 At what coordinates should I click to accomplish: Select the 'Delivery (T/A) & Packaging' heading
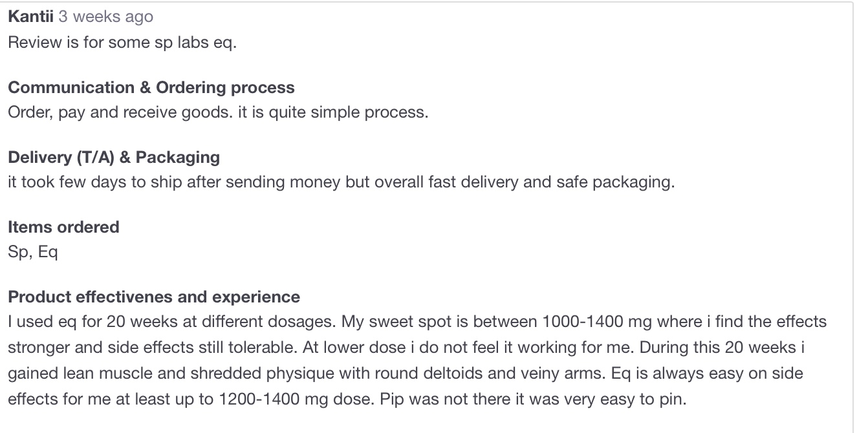[x=114, y=157]
